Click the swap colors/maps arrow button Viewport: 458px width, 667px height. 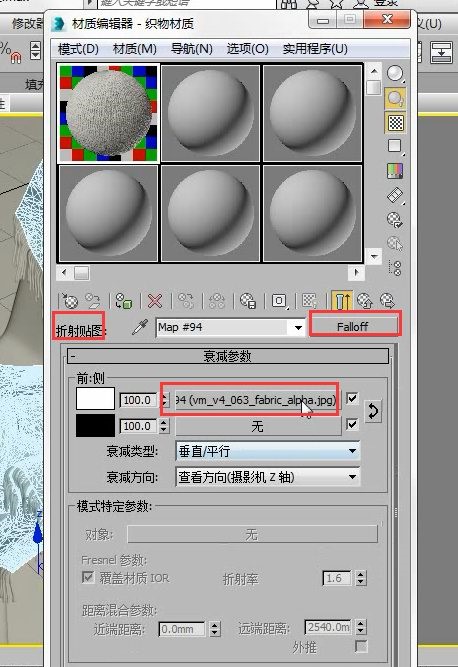373,411
